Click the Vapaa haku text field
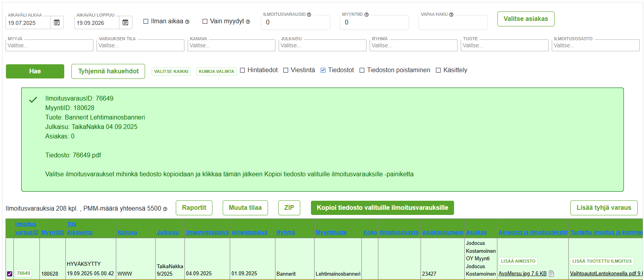Screen dimensions: 644x280 pyautogui.click(x=453, y=23)
